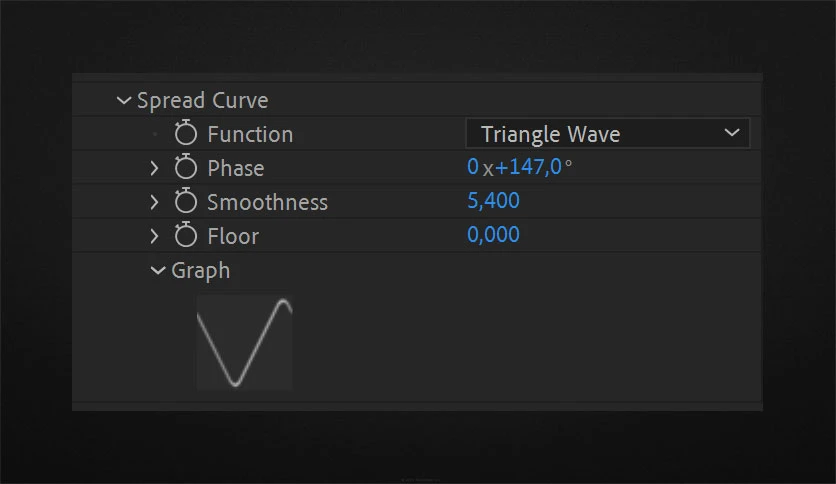Expand the Floor property
Screen dimensions: 836x484
click(x=154, y=236)
